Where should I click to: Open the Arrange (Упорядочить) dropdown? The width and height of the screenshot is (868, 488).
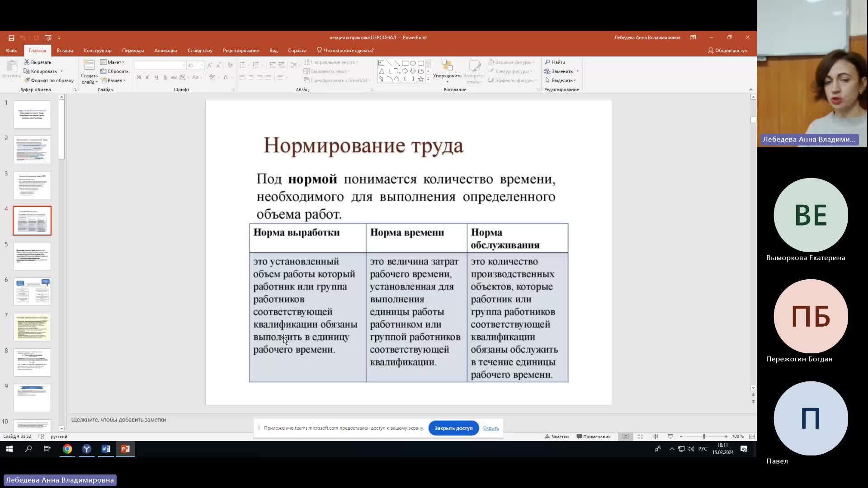(447, 72)
